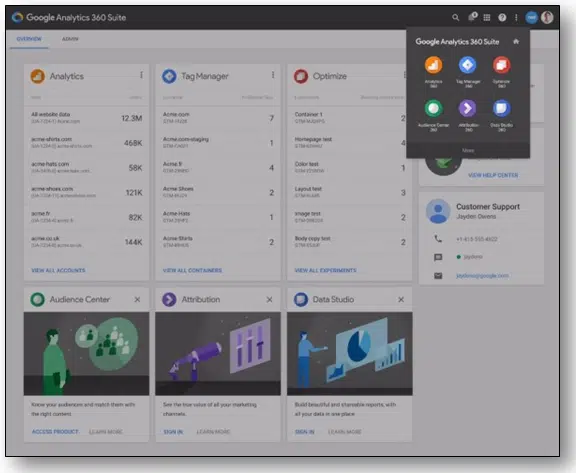
Task: Switch to the Overview tab
Action: tap(29, 39)
